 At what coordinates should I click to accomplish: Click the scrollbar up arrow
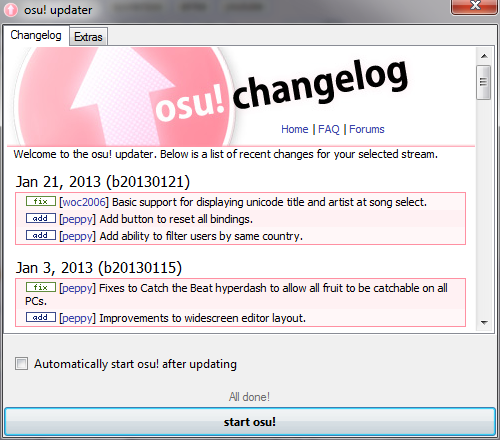484,56
